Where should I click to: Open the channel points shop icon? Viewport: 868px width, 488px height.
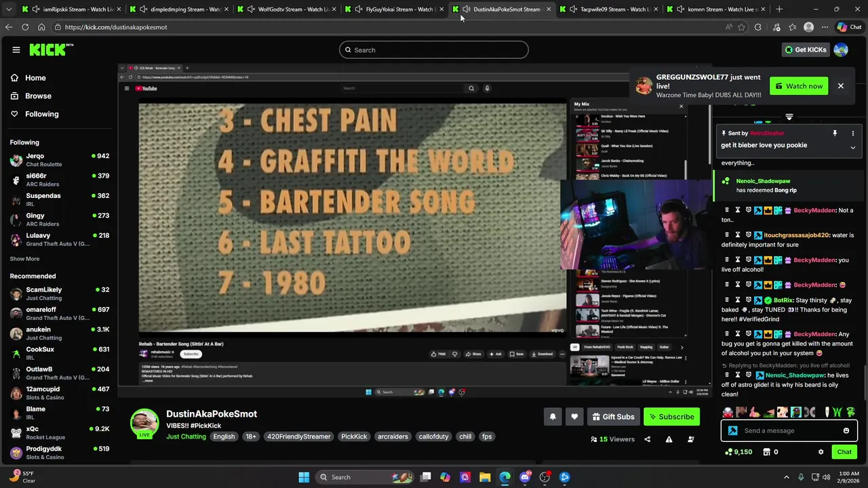[x=766, y=452]
